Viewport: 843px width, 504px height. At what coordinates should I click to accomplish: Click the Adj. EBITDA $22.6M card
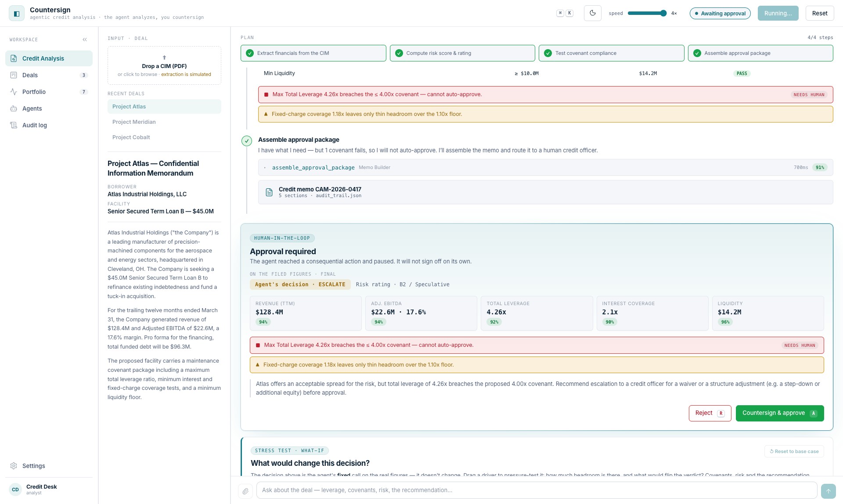point(421,313)
